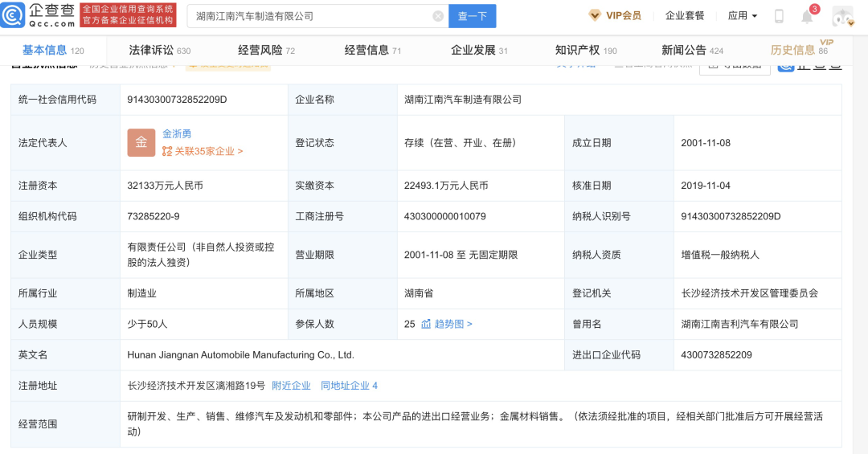Select former name 湖南江南吉利汽车有限公司

tap(739, 324)
